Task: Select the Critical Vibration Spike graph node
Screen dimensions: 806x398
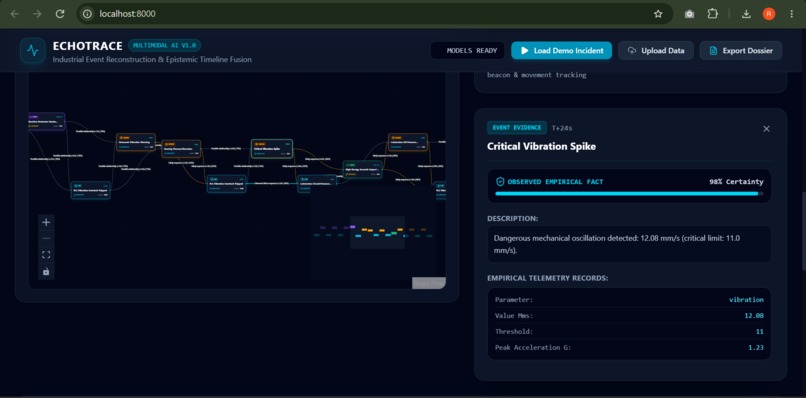Action: [272, 149]
